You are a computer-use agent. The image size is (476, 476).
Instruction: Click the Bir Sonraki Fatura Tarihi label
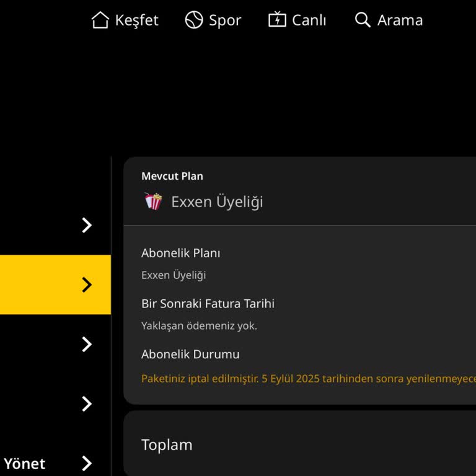point(208,304)
